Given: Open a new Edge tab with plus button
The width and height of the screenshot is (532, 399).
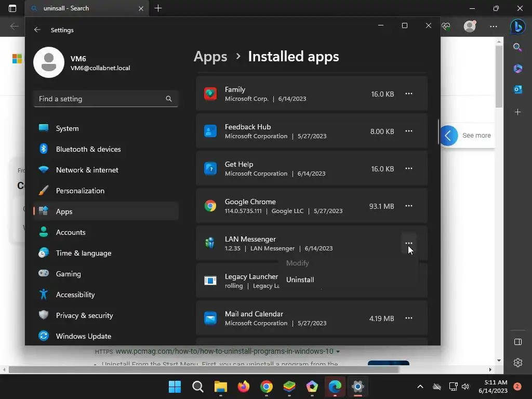Looking at the screenshot, I should tap(158, 8).
